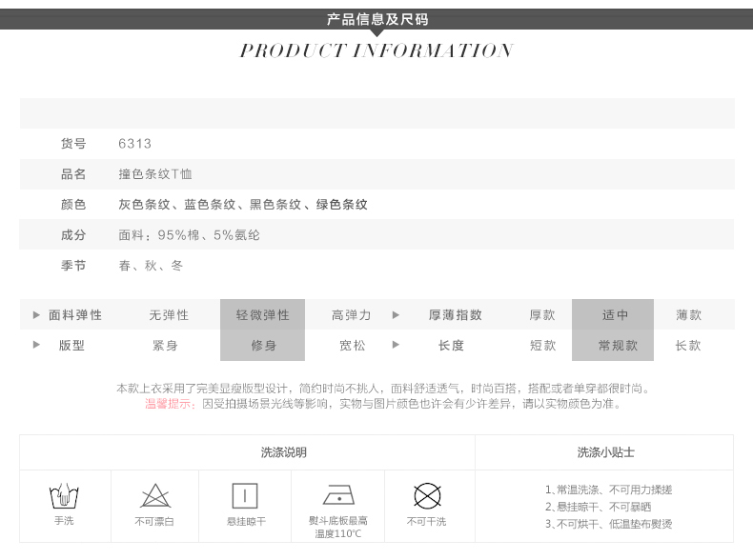Screen dimensions: 753x560
Task: Click the do-not-bleach (不可漂白) triangle icon
Action: (x=155, y=495)
